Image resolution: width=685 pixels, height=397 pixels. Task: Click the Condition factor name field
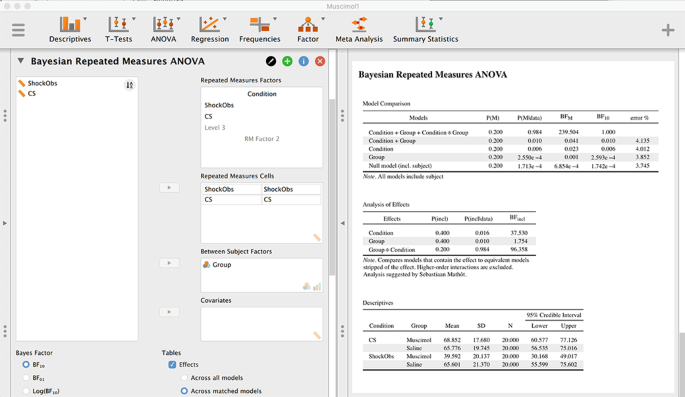coord(262,94)
